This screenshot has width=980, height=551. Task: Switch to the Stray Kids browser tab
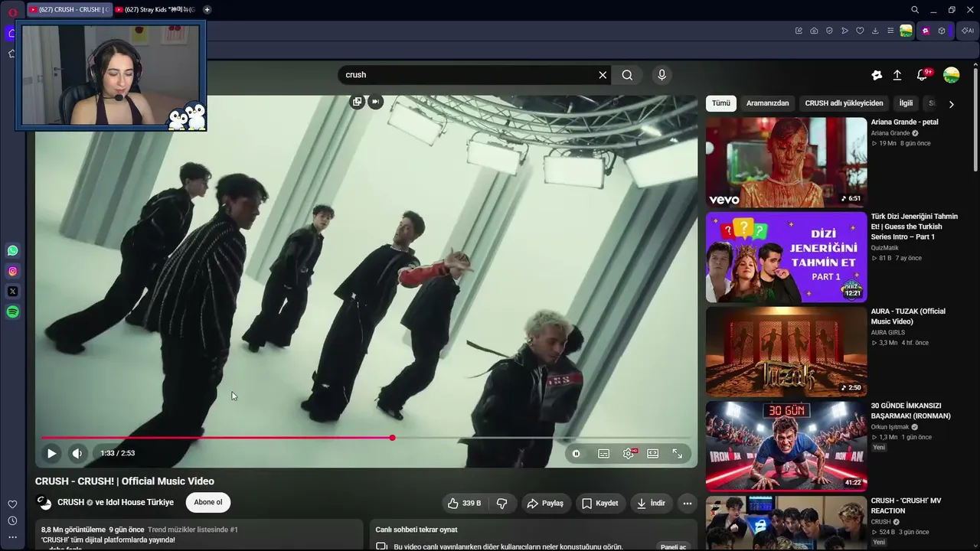click(x=155, y=10)
